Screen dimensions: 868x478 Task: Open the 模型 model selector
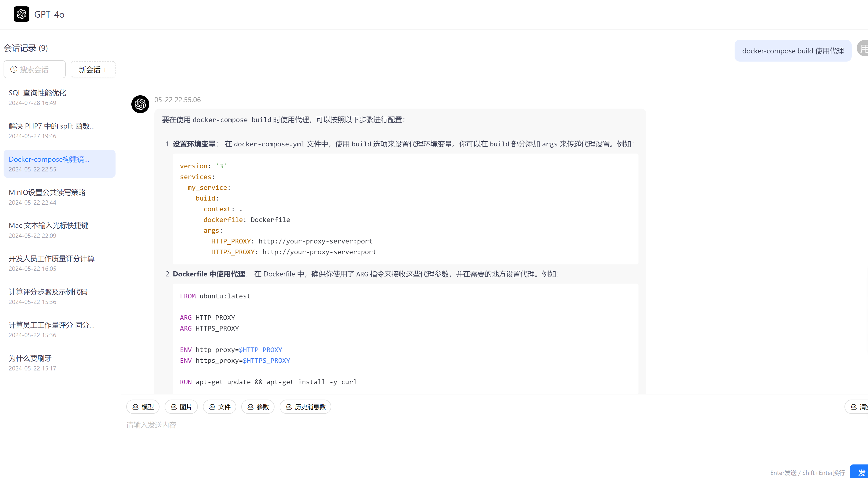coord(143,406)
